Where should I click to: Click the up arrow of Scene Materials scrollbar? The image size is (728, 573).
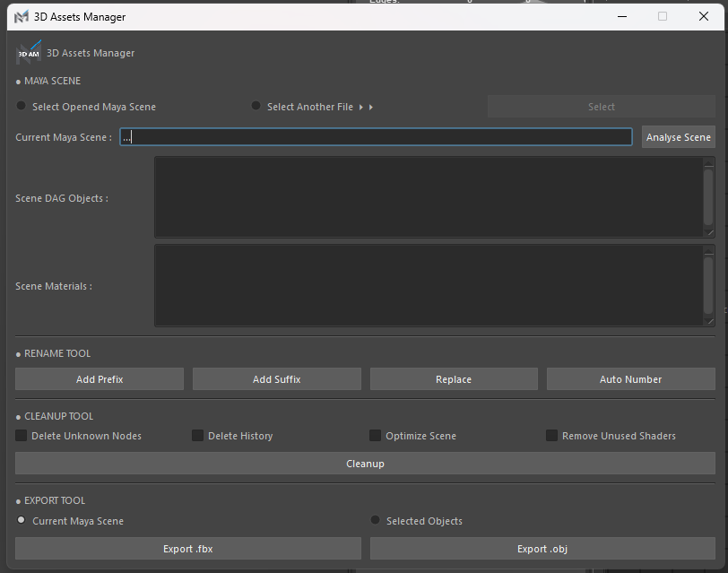click(x=708, y=251)
